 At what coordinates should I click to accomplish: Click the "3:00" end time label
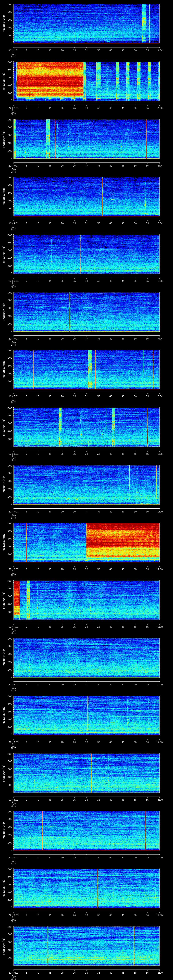pos(160,108)
